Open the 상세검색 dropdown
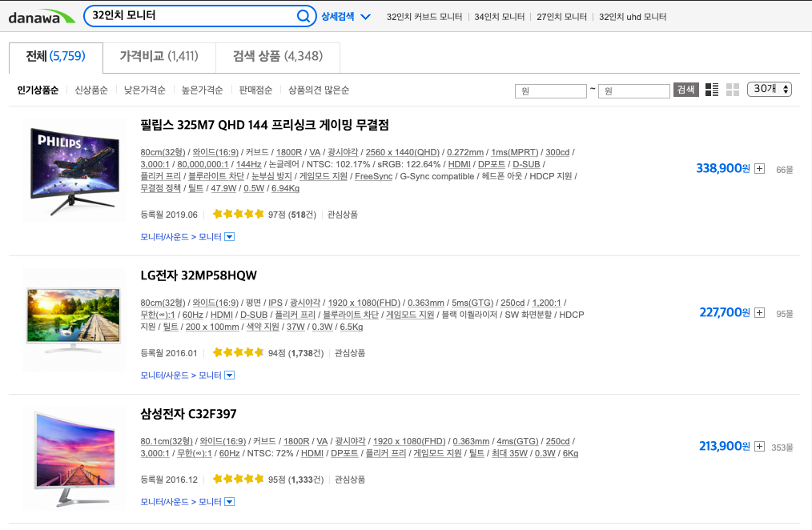Screen dimensions: 812x530 click(x=346, y=17)
